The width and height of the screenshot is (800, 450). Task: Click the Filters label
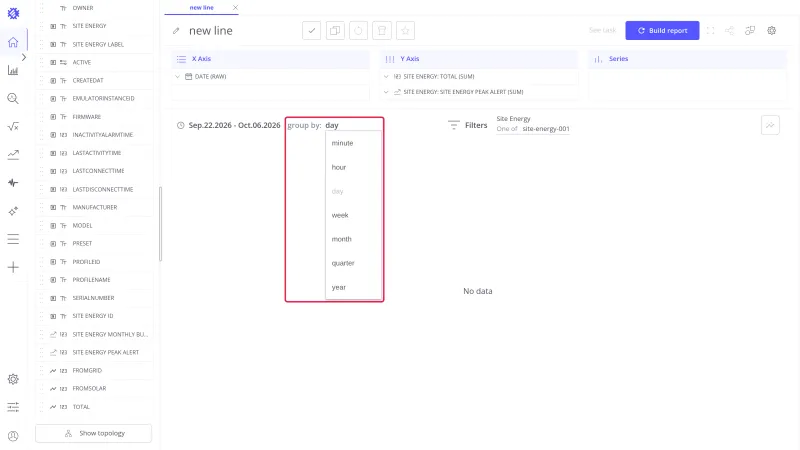coord(476,125)
